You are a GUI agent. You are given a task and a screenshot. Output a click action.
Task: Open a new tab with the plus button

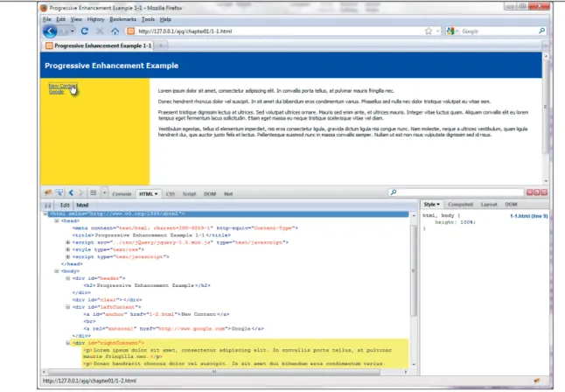coord(161,45)
